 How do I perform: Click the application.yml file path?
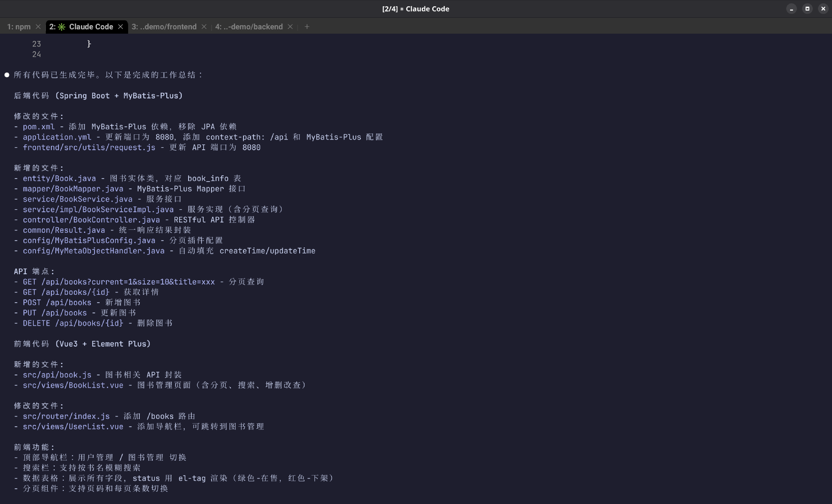click(57, 137)
